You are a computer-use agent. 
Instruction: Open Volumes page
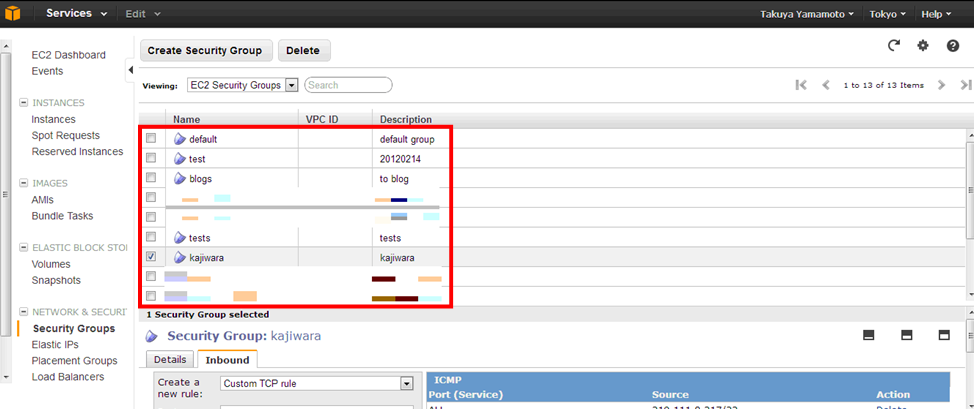(51, 264)
